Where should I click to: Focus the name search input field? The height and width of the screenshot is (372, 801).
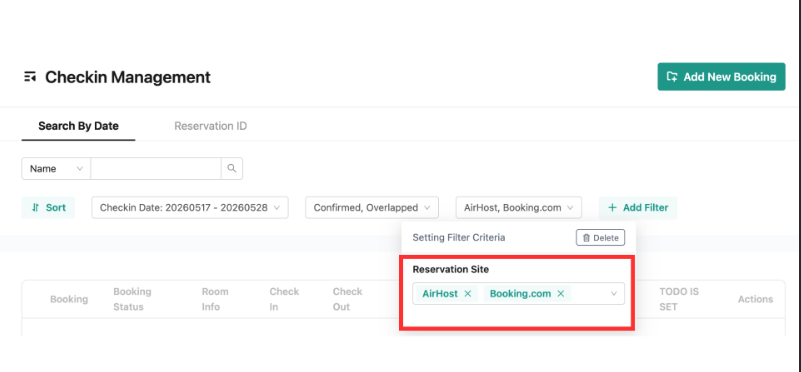(156, 169)
